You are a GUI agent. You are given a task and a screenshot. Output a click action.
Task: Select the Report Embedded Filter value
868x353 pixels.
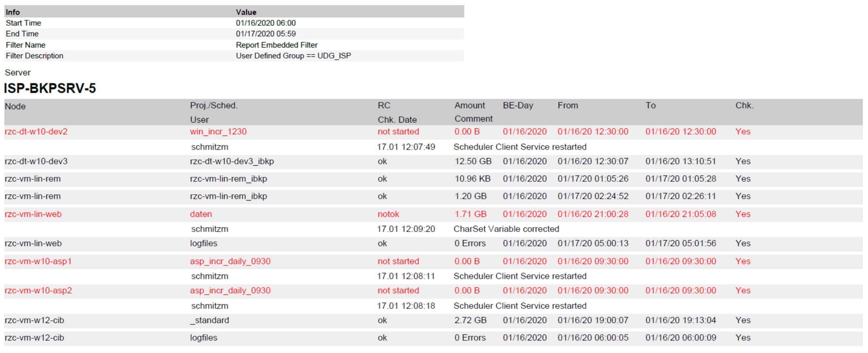tap(276, 45)
